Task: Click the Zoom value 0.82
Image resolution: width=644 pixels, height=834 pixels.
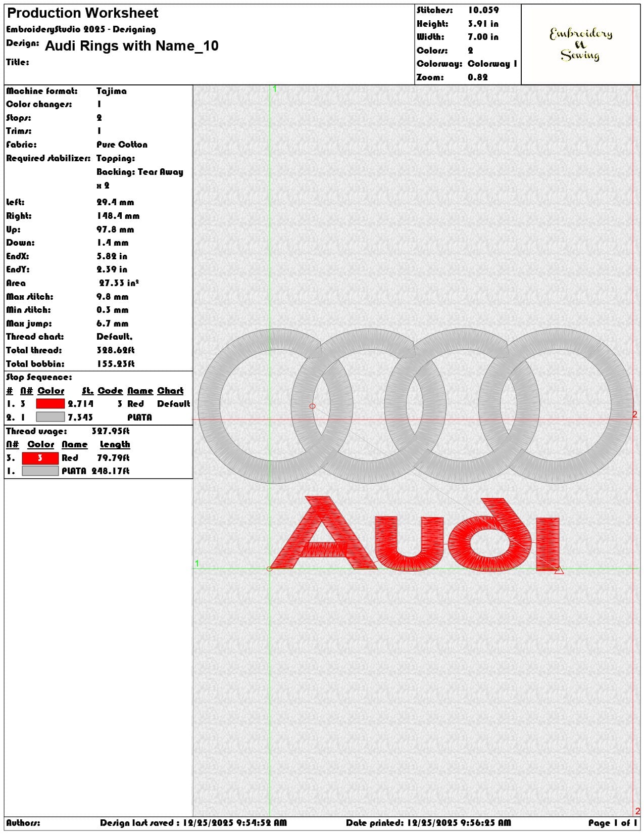Action: [x=477, y=77]
